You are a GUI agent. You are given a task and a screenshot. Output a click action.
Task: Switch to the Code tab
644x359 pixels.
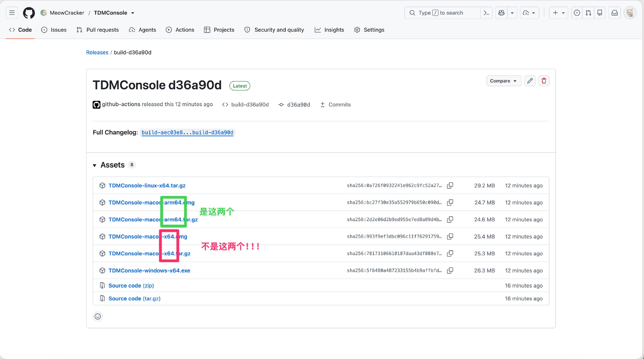20,30
